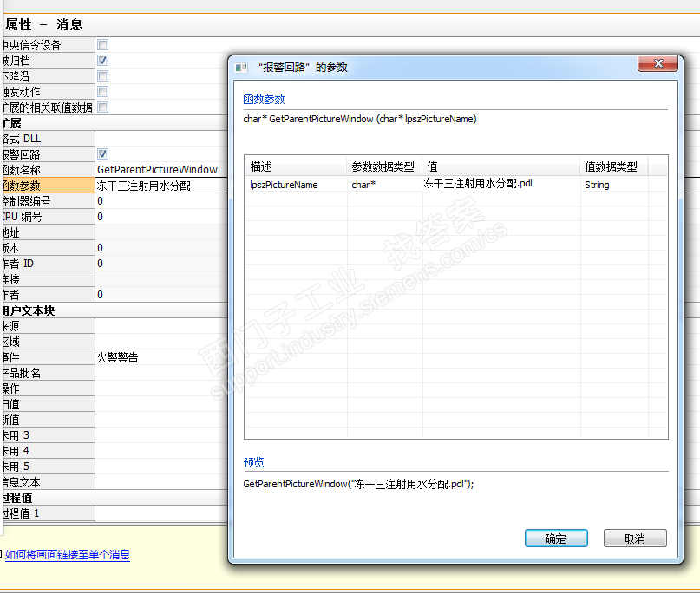Uncheck the 归档 checkbox
The width and height of the screenshot is (700, 594).
[102, 60]
